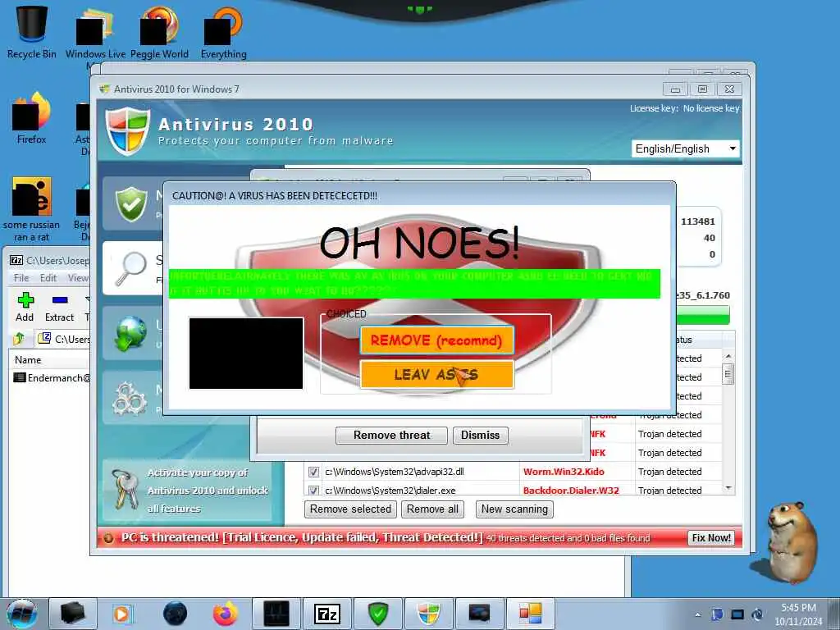The image size is (840, 630).
Task: Show hidden system tray icons
Action: pyautogui.click(x=697, y=614)
